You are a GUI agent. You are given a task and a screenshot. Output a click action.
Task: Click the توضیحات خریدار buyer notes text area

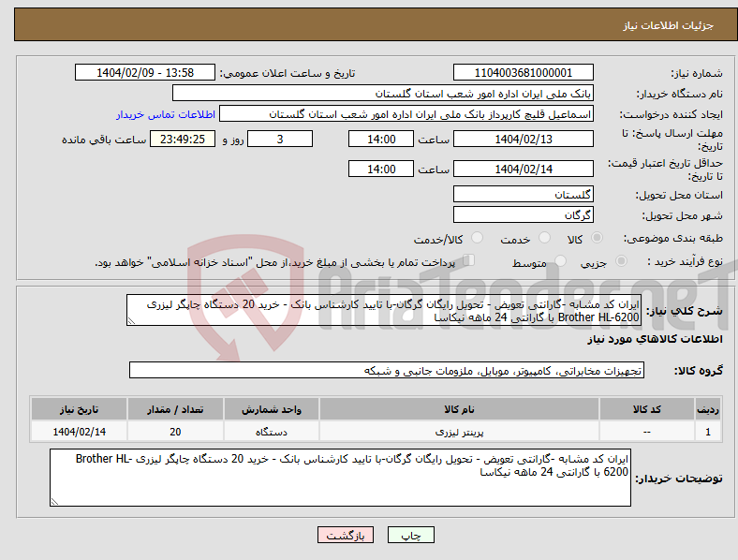point(340,478)
